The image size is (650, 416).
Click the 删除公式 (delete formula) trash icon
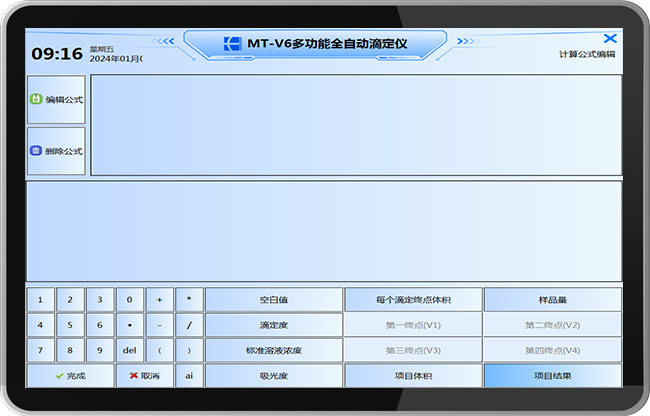pos(36,151)
